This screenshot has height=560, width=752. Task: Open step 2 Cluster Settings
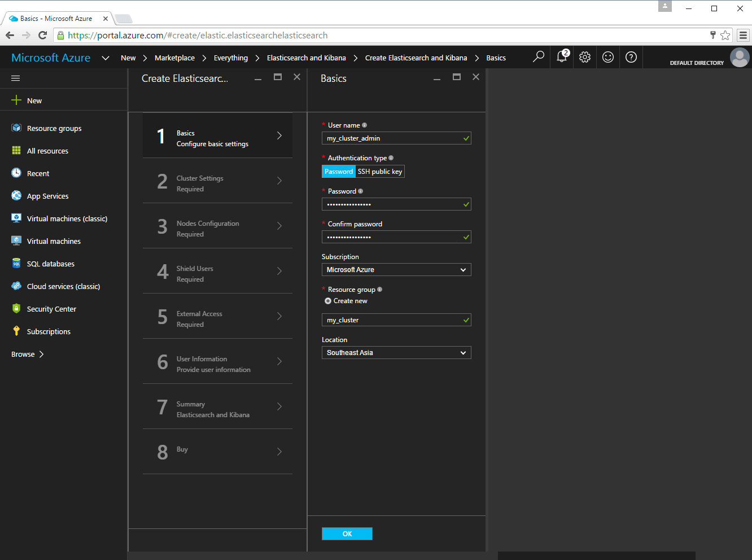217,181
